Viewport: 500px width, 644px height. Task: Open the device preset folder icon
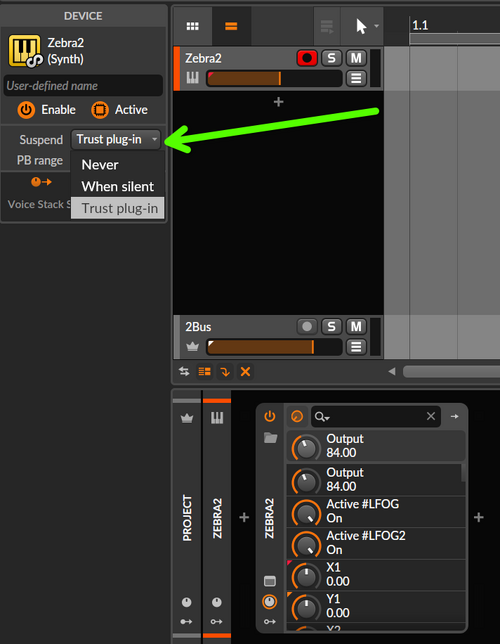tap(270, 438)
